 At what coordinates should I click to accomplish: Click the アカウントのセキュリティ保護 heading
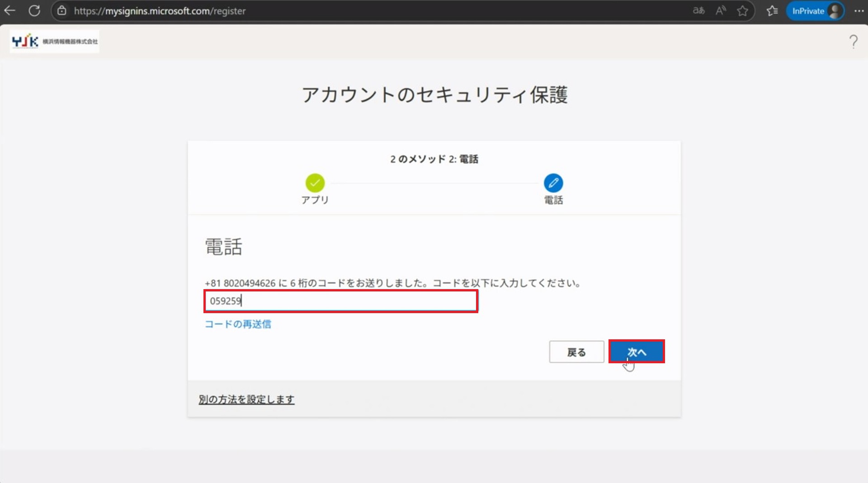(434, 95)
